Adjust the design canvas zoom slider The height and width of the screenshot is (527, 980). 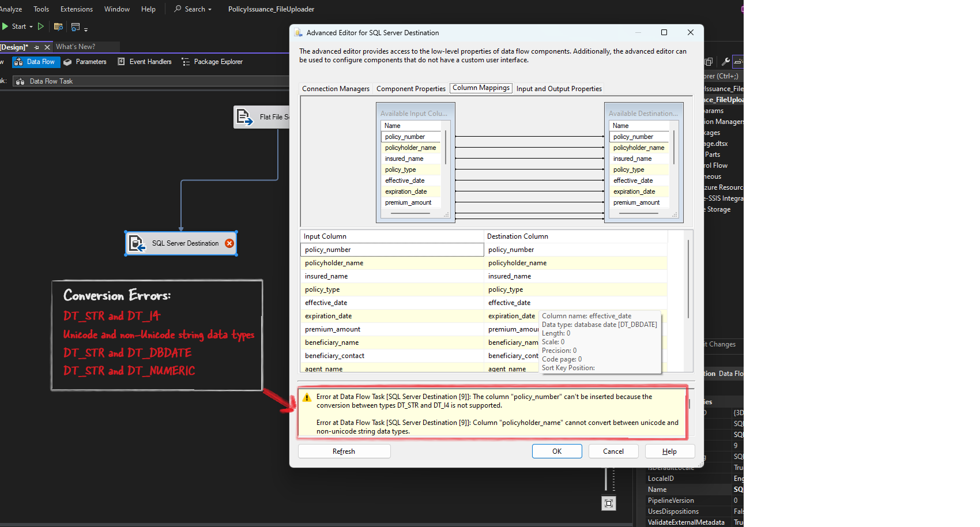coord(606,479)
